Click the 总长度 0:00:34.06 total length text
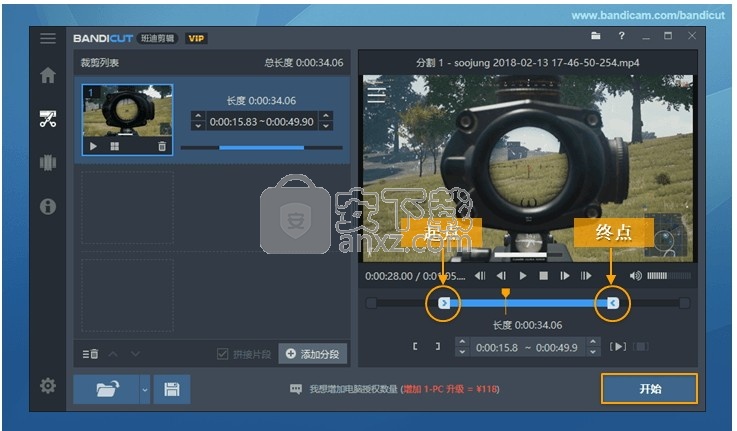Screen dimensions: 737x431 tap(304, 63)
